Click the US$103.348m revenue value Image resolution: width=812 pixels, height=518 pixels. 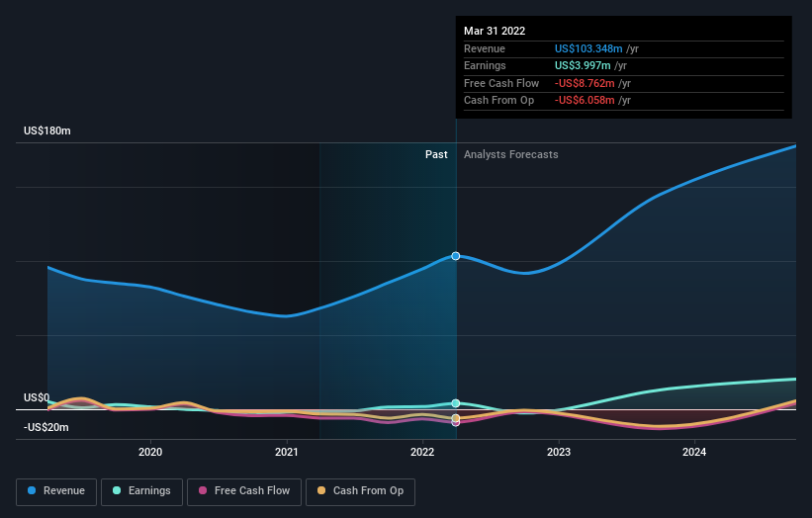pos(588,48)
